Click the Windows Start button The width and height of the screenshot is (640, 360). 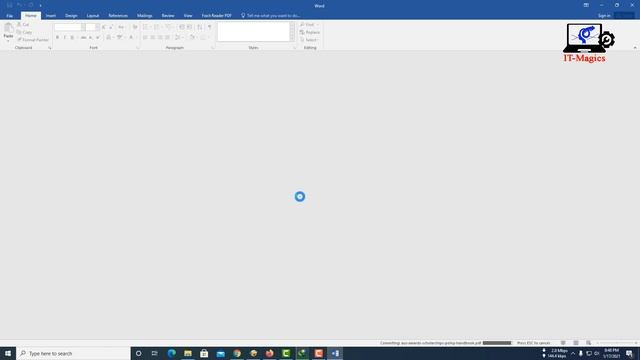[x=8, y=353]
